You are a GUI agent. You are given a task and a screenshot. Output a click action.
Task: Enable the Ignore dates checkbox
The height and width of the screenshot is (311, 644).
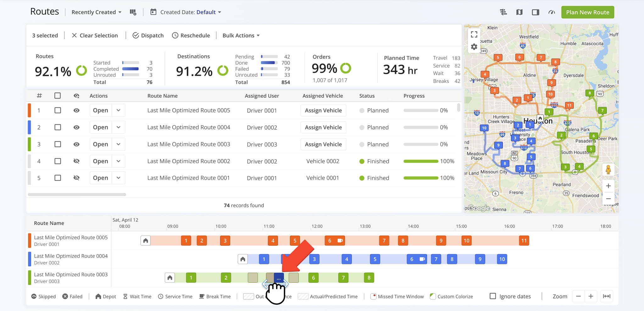coord(493,296)
